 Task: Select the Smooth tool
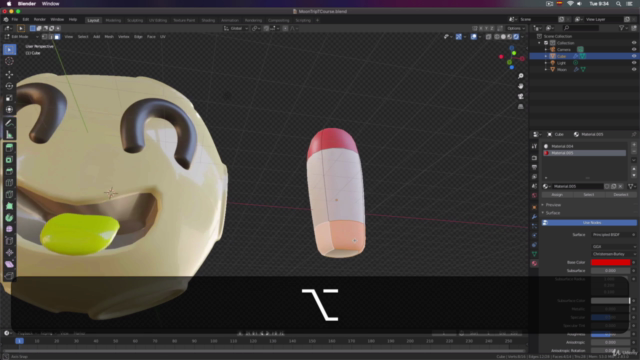tap(9, 229)
